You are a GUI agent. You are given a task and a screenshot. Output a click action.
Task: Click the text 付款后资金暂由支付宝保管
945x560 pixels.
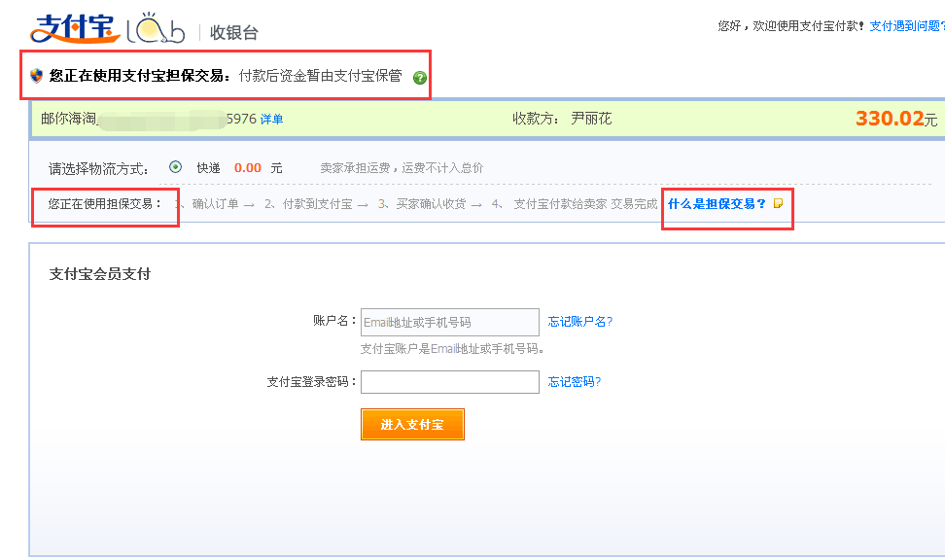pyautogui.click(x=320, y=76)
